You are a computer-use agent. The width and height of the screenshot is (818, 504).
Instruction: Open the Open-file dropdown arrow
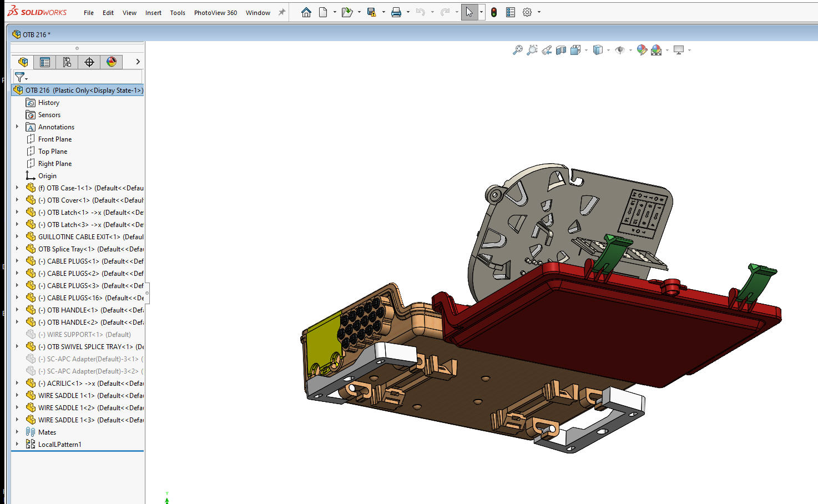pos(359,12)
